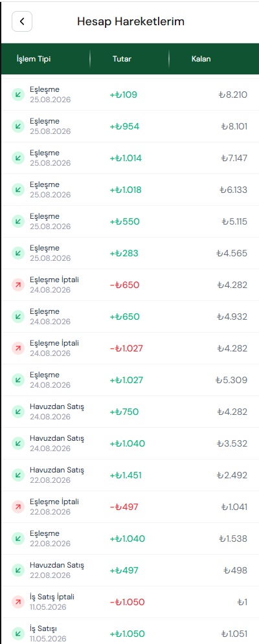The width and height of the screenshot is (259, 644).
Task: Select the +₺1.014 Eşleşme entry
Action: [130, 158]
